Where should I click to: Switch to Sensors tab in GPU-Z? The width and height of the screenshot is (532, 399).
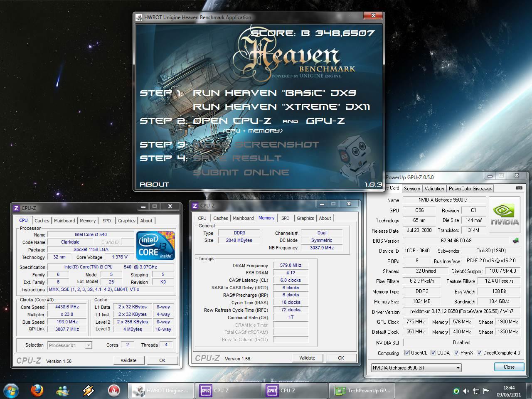click(x=412, y=189)
